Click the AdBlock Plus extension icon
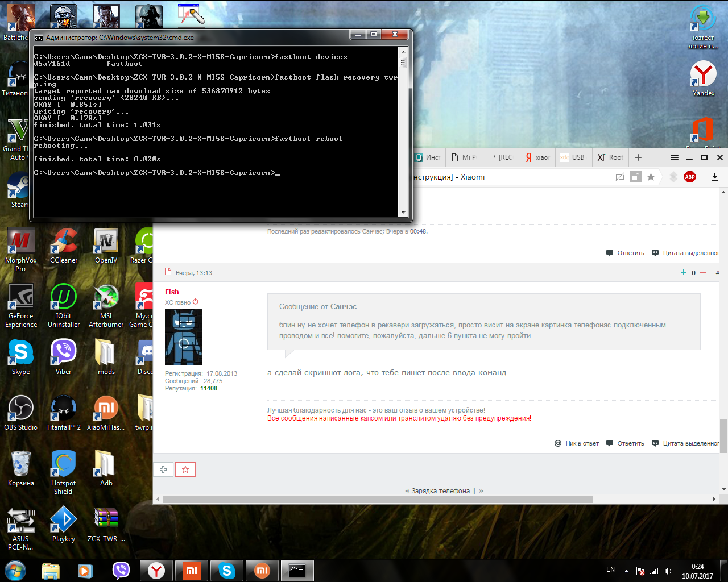The image size is (728, 582). point(690,177)
